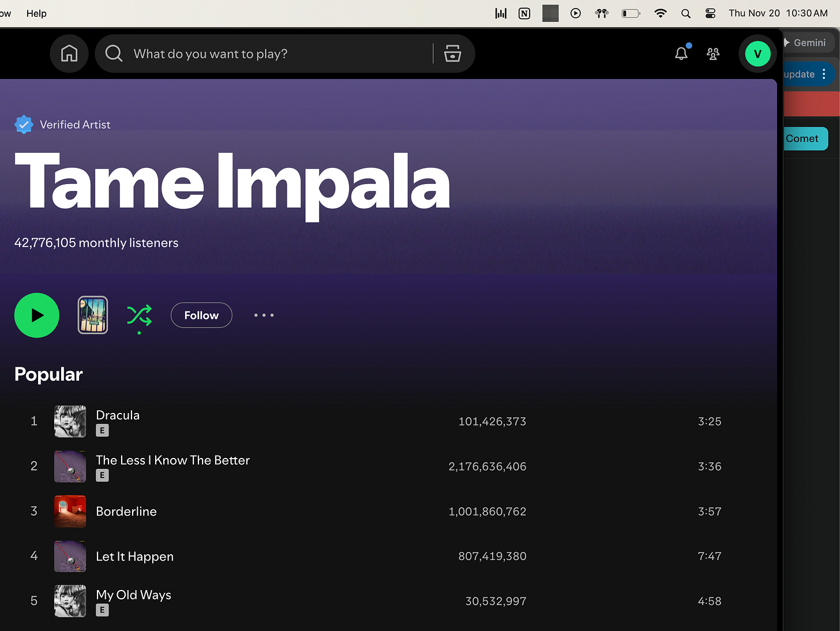Click the Borderline red cover art
Viewport: 840px width, 631px height.
(x=70, y=512)
